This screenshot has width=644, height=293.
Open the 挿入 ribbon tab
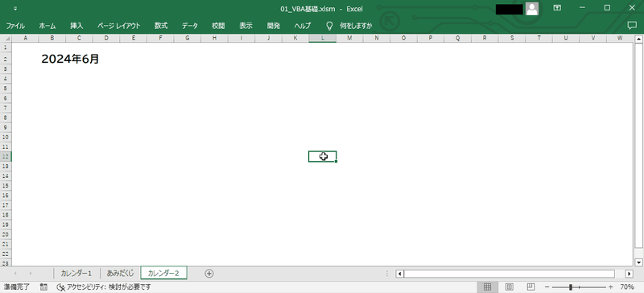coord(76,26)
